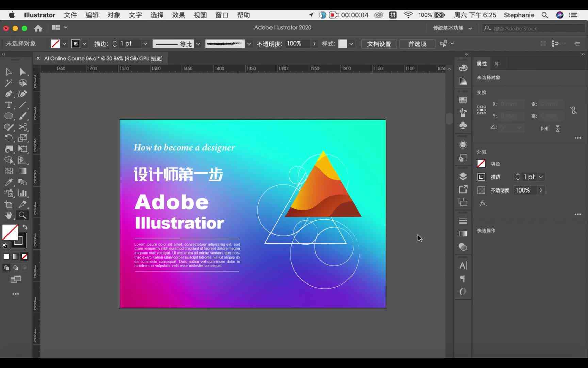
Task: Click the Home icon
Action: [38, 28]
